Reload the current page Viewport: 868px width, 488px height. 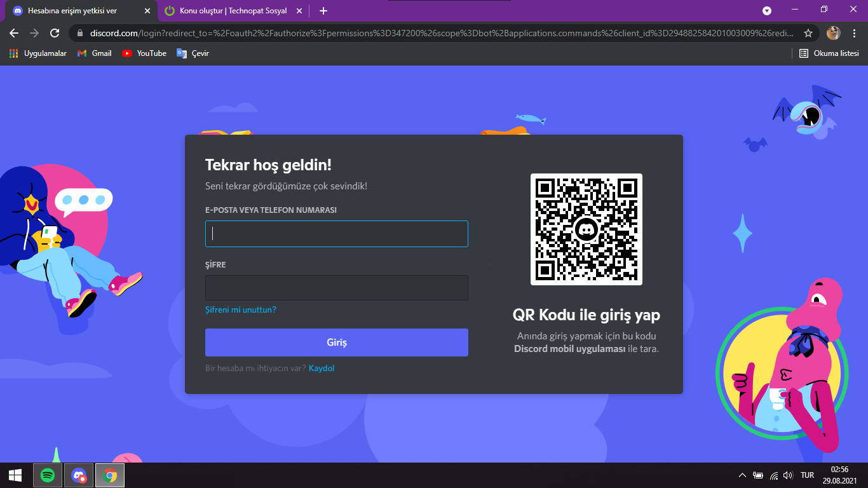tap(55, 33)
